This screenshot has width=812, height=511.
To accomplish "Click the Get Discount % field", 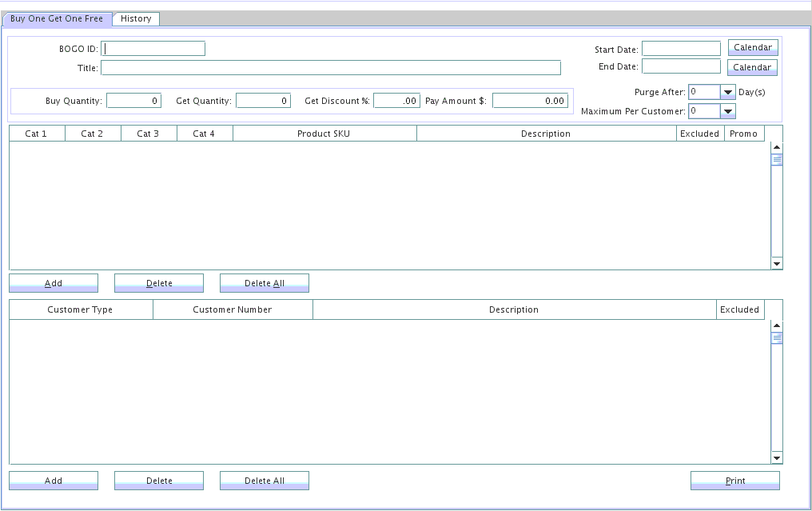I will pyautogui.click(x=396, y=101).
